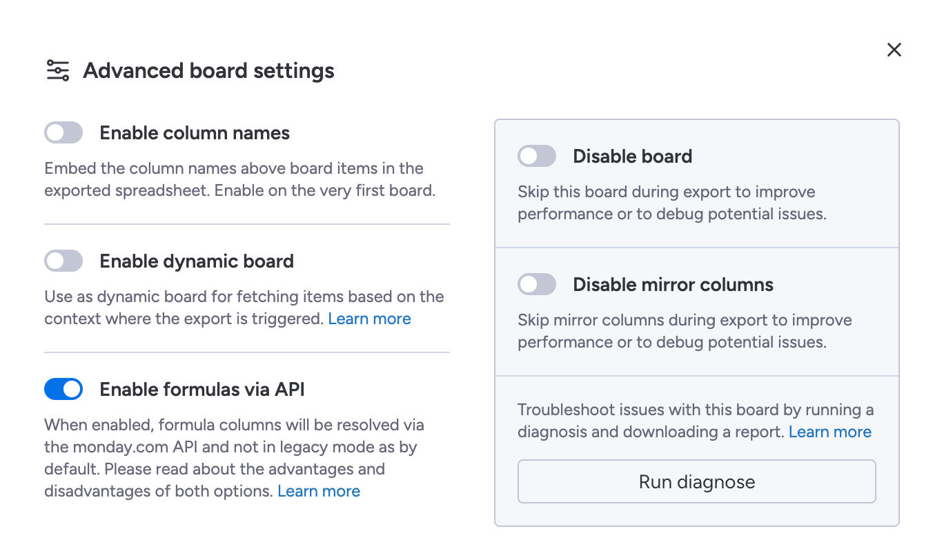The image size is (944, 560).
Task: Turn off the Enable formulas via API switch
Action: coord(63,390)
